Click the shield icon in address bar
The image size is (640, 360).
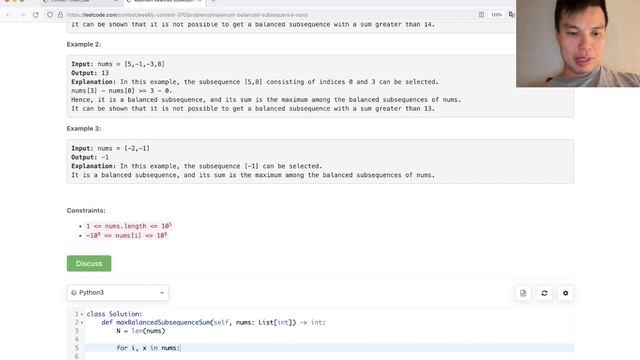click(50, 15)
